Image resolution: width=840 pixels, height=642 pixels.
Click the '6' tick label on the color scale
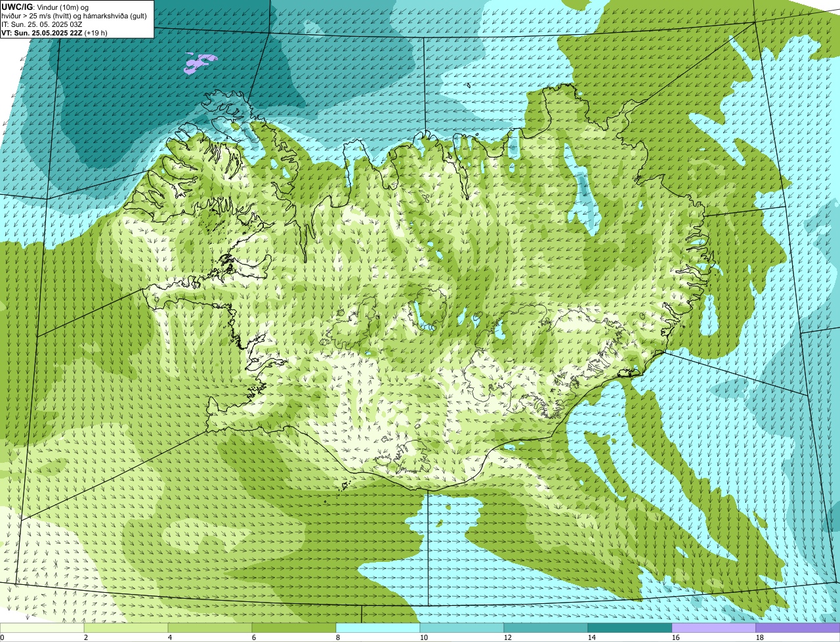pyautogui.click(x=254, y=637)
